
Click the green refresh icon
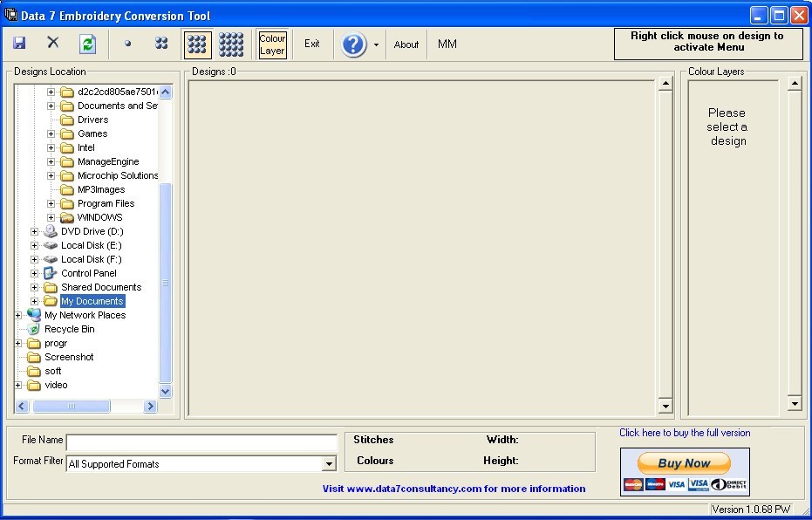point(87,44)
